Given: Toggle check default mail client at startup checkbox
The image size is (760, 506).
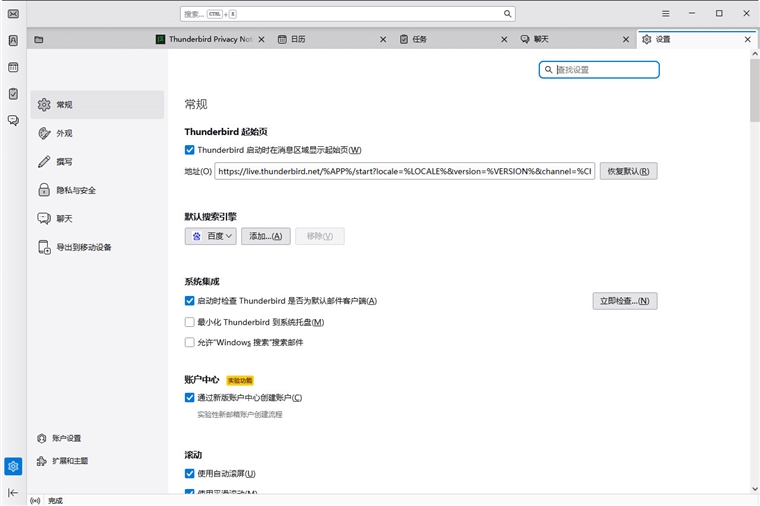Looking at the screenshot, I should click(190, 301).
